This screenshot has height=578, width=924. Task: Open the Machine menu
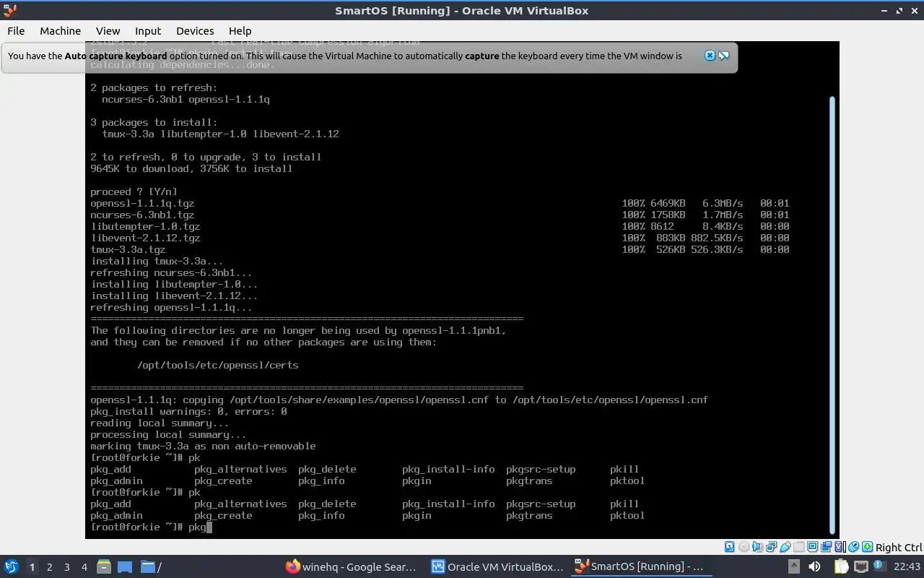(60, 30)
